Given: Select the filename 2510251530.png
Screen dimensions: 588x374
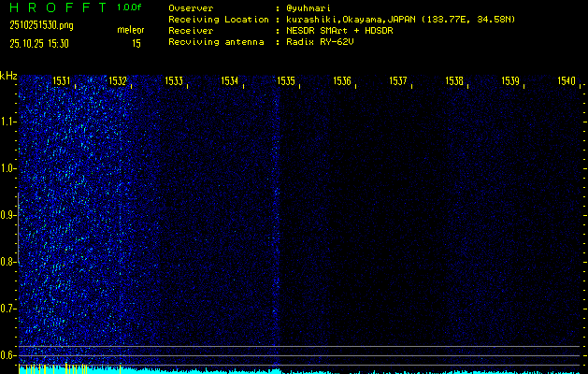Looking at the screenshot, I should coord(41,25).
